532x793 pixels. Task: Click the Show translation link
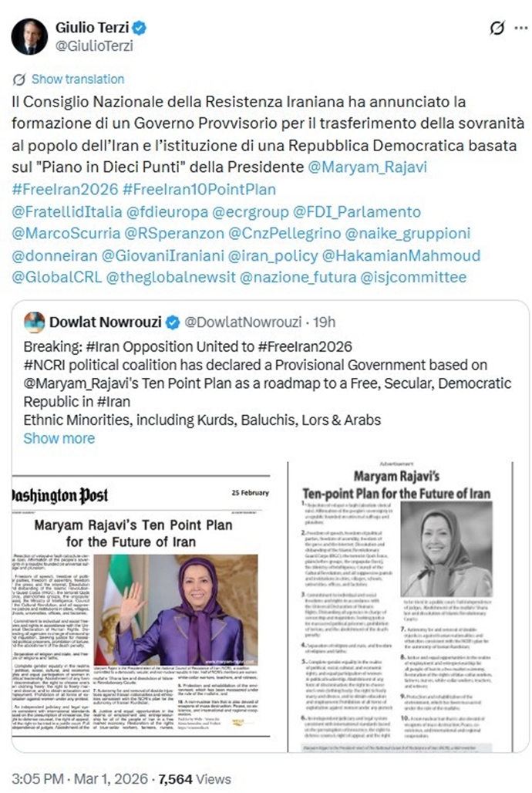(x=78, y=79)
